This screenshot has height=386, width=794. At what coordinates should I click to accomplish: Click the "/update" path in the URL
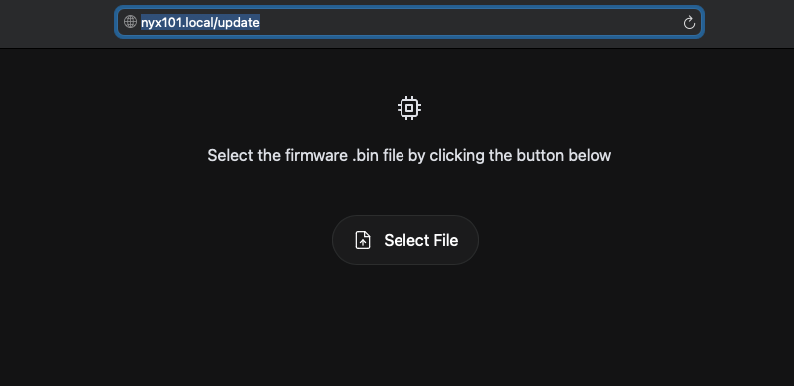pos(237,23)
